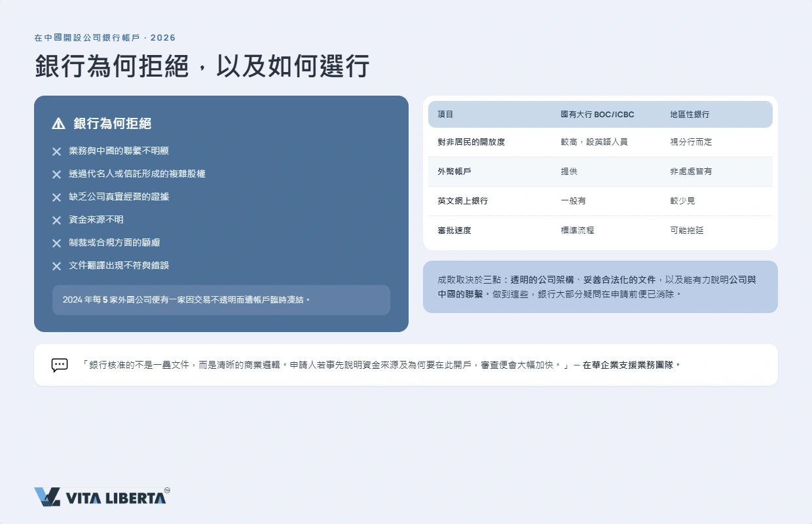The width and height of the screenshot is (812, 524).
Task: Click the text 透過代名人或信託形成的複雜股權
Action: [x=138, y=174]
